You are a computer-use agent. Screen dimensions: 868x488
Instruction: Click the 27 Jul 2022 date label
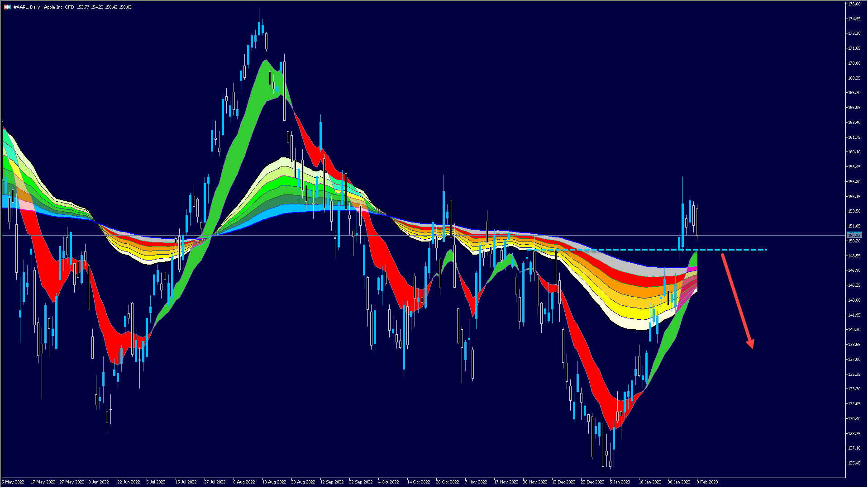(215, 482)
